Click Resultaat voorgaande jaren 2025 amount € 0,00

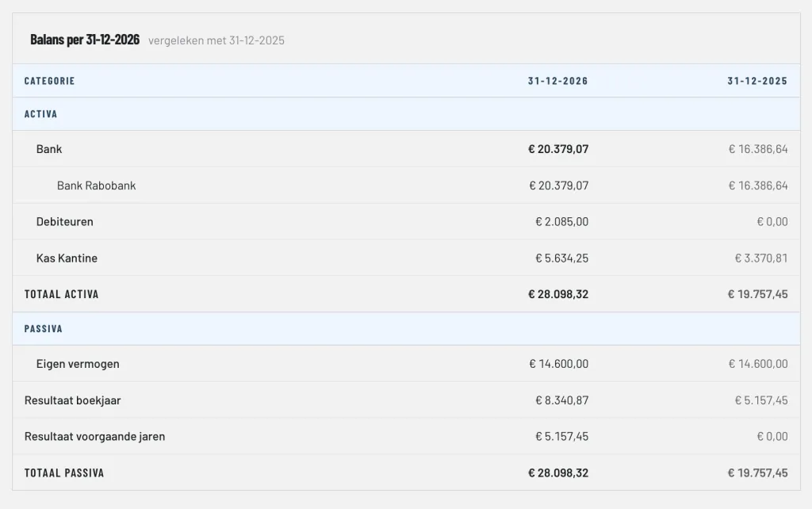(x=772, y=437)
